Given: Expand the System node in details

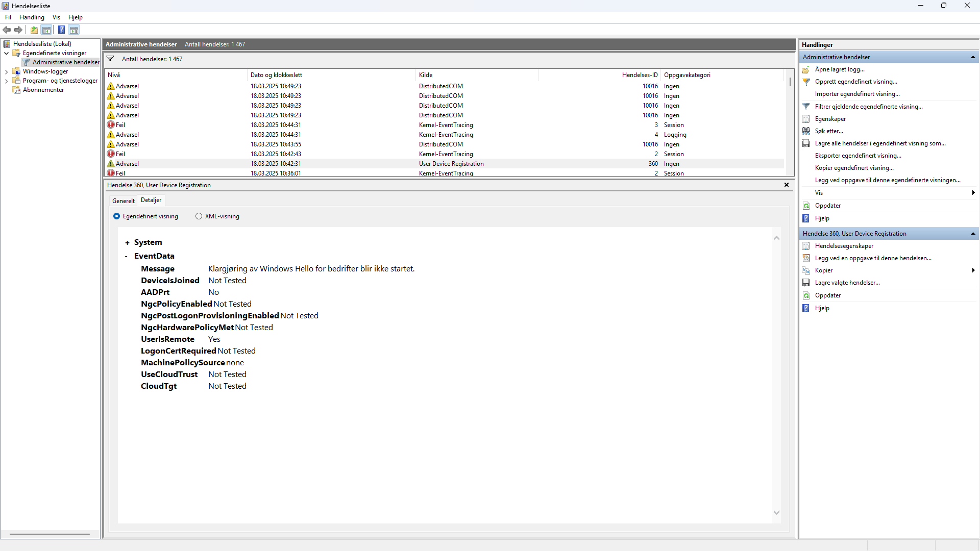Looking at the screenshot, I should (x=127, y=243).
